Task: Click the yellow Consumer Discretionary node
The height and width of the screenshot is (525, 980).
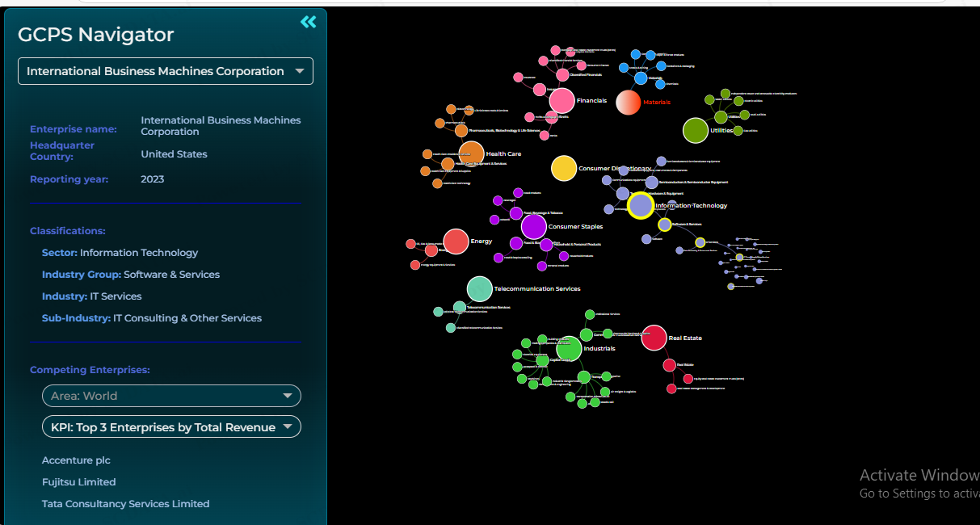Action: coord(563,168)
